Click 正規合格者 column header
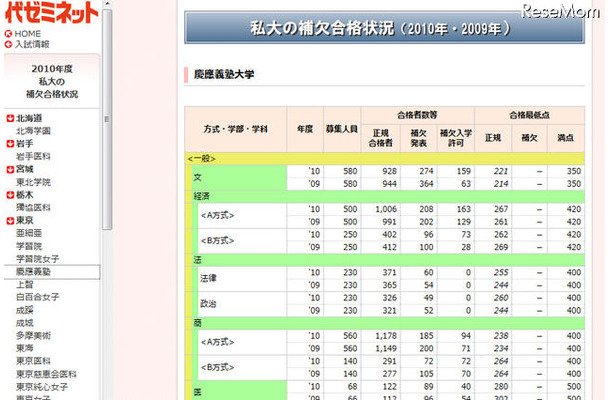This screenshot has width=610, height=400. [x=380, y=138]
